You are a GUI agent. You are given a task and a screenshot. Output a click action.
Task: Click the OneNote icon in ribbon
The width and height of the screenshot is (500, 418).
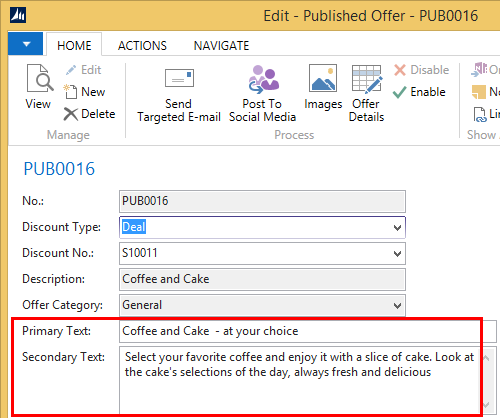[479, 70]
